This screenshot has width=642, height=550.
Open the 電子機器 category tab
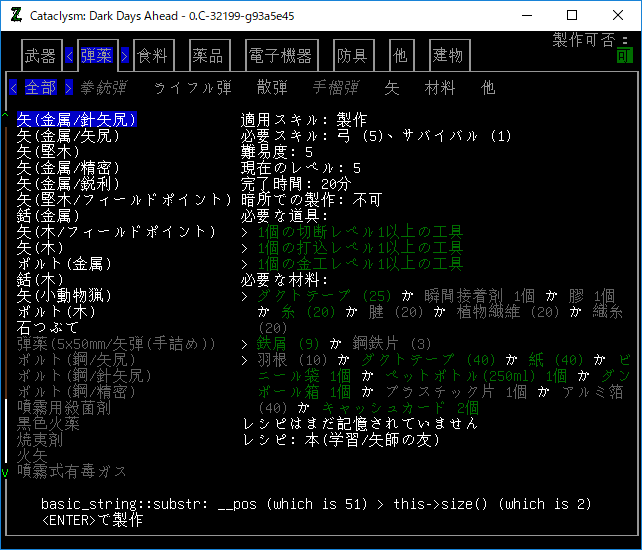point(281,56)
